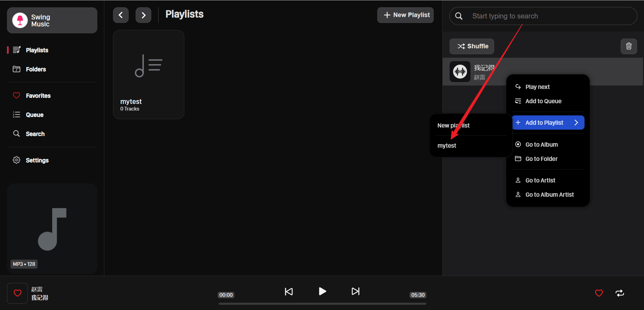Select New playlist in the submenu
Image resolution: width=644 pixels, height=310 pixels.
pyautogui.click(x=453, y=125)
